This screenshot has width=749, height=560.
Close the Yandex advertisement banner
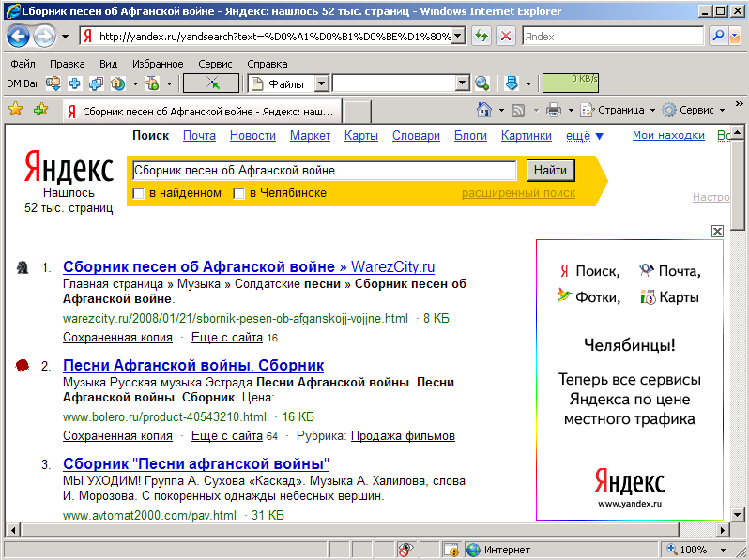pos(717,231)
